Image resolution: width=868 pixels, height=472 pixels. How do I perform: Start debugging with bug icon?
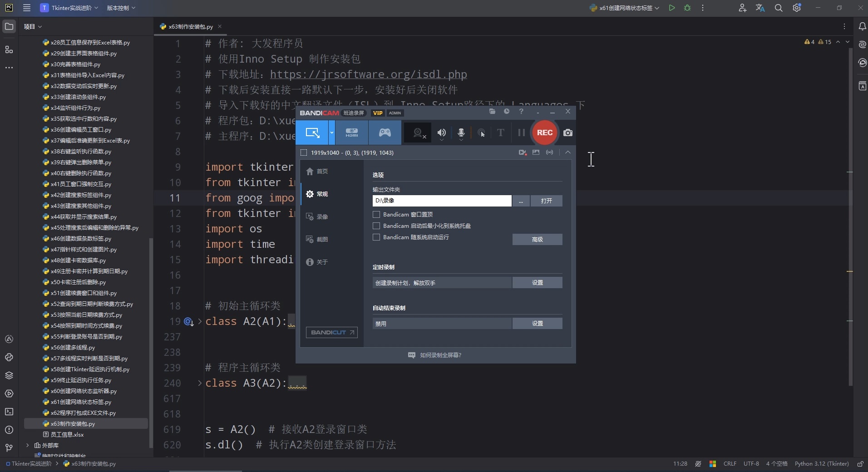coord(687,8)
